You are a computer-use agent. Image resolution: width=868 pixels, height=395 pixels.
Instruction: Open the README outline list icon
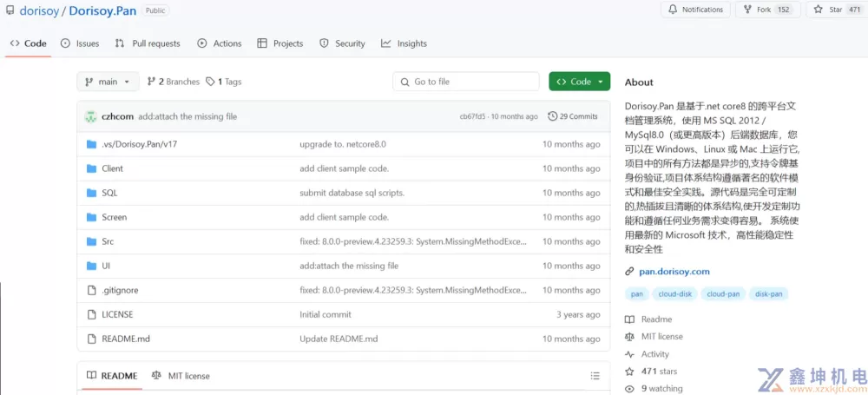click(595, 376)
